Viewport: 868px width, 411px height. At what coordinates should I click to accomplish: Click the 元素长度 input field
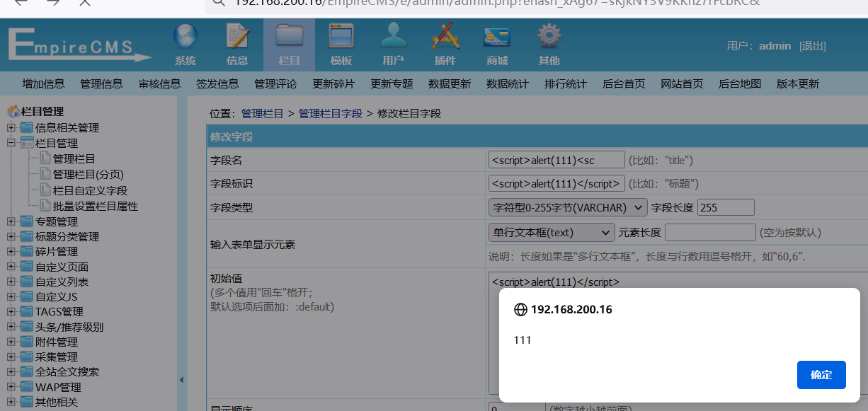710,232
